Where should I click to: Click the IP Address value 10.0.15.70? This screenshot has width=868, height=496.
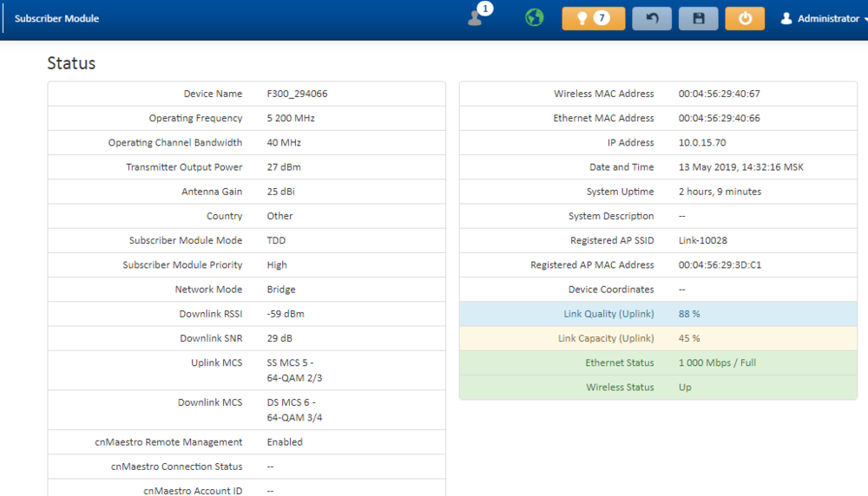click(701, 143)
